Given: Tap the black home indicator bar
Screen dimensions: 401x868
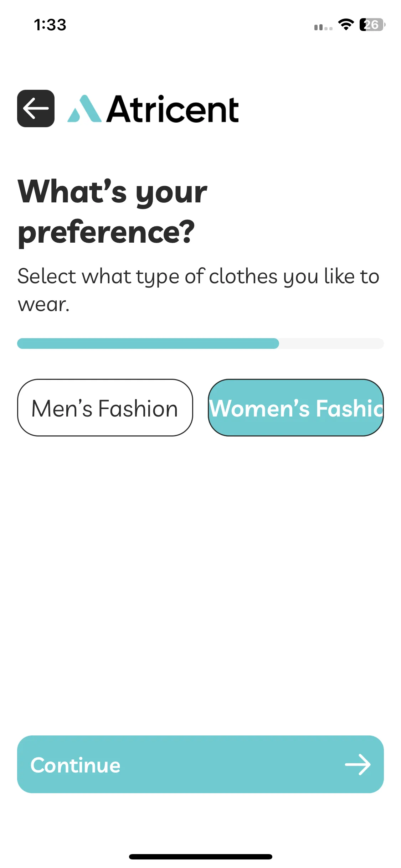Looking at the screenshot, I should (x=201, y=857).
